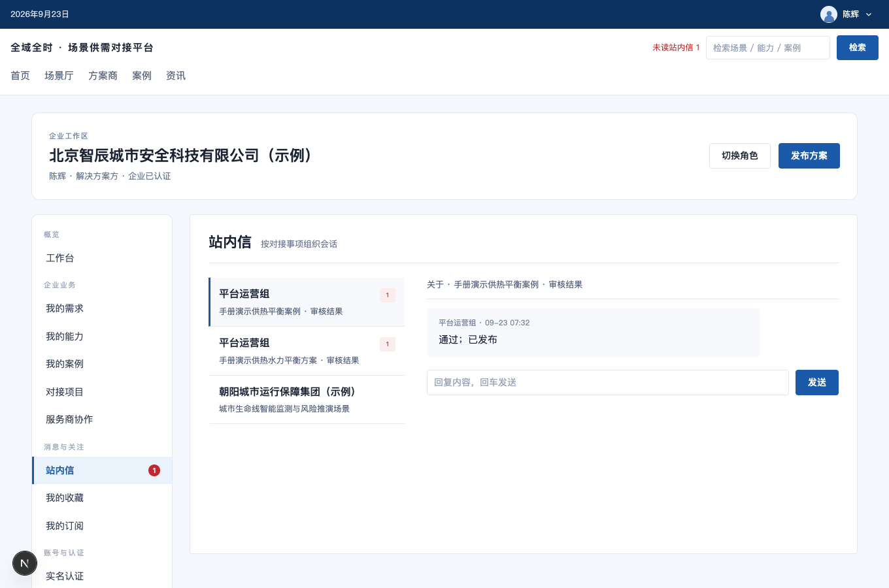The height and width of the screenshot is (588, 889).
Task: Open the 案例 navigation tab
Action: tap(142, 76)
